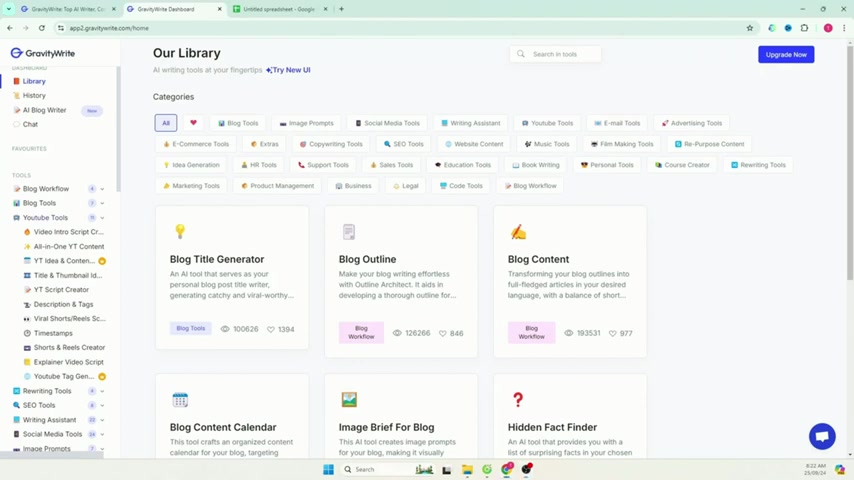Screen dimensions: 854x480
Task: Open the browser extensions puzzle icon
Action: [804, 28]
